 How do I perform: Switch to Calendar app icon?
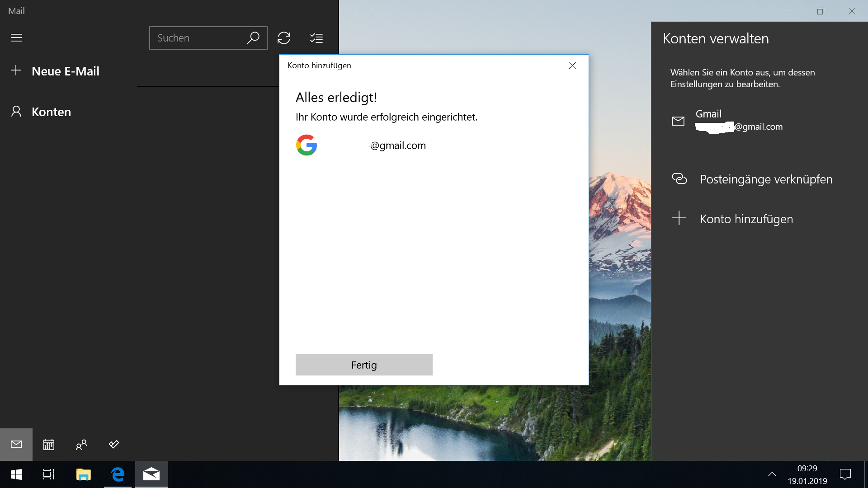tap(49, 445)
